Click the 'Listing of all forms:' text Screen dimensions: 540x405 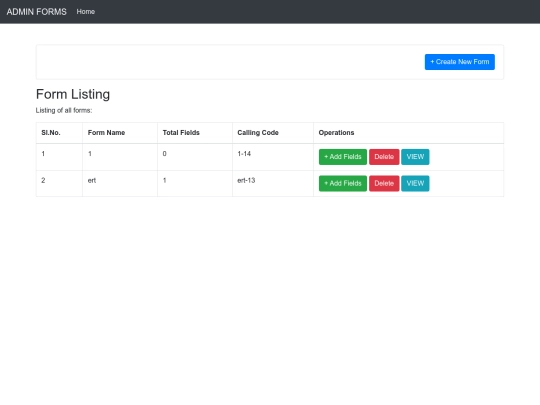[x=64, y=111]
